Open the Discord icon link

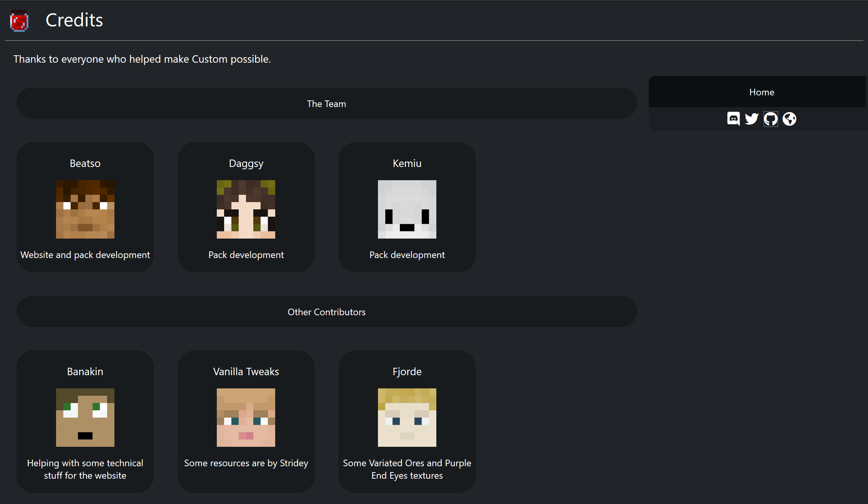pos(733,119)
